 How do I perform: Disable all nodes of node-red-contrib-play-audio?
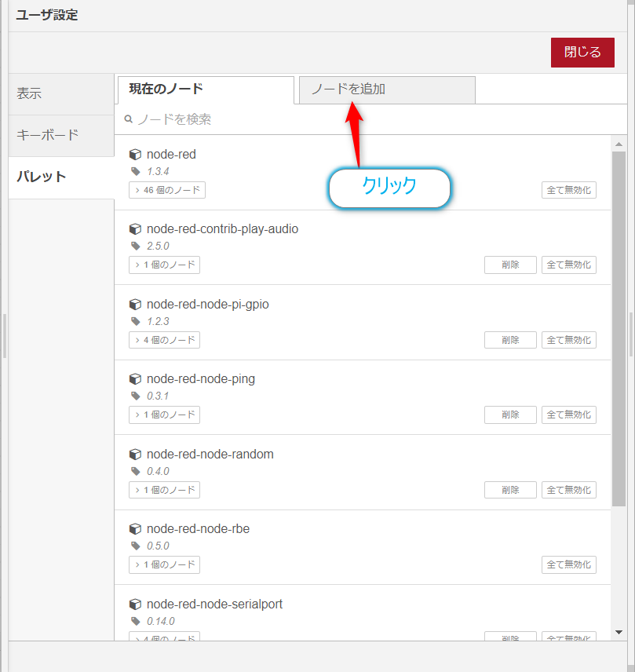coord(569,265)
